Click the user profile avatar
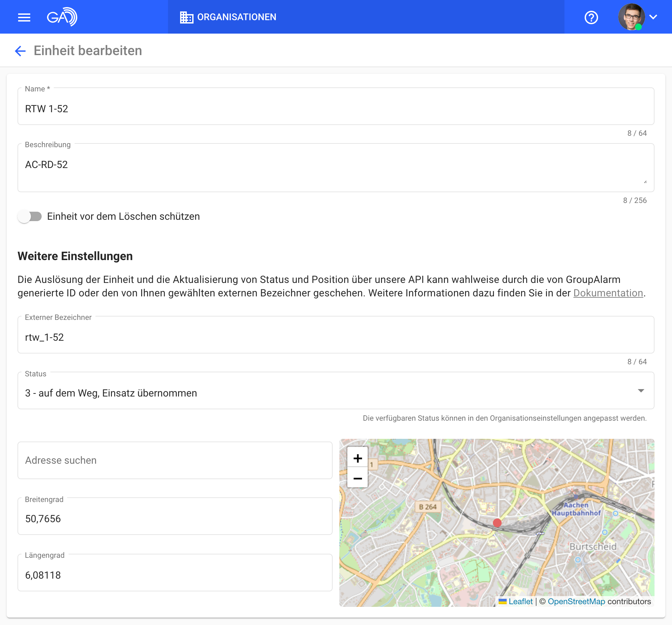 (x=631, y=17)
